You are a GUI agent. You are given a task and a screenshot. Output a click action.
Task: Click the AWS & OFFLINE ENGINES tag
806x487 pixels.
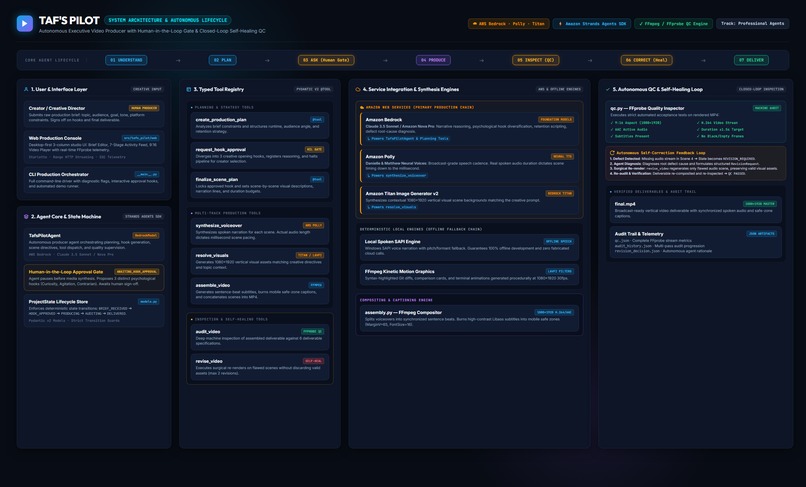[x=559, y=89]
